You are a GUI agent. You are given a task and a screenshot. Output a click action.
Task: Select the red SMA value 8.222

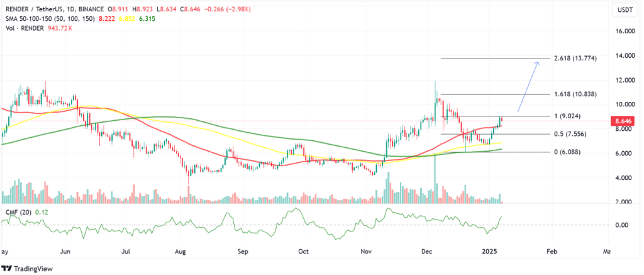pyautogui.click(x=106, y=18)
